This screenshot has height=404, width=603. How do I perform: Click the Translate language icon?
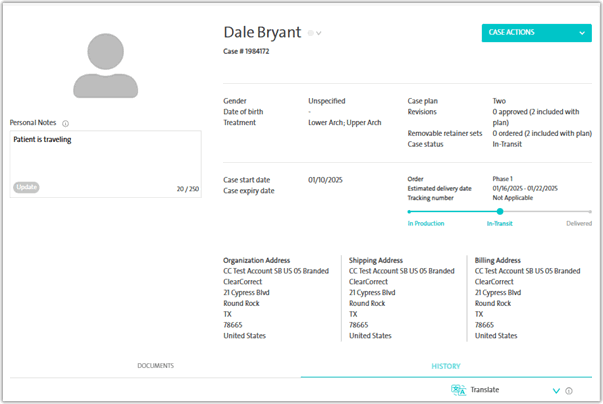(x=458, y=390)
